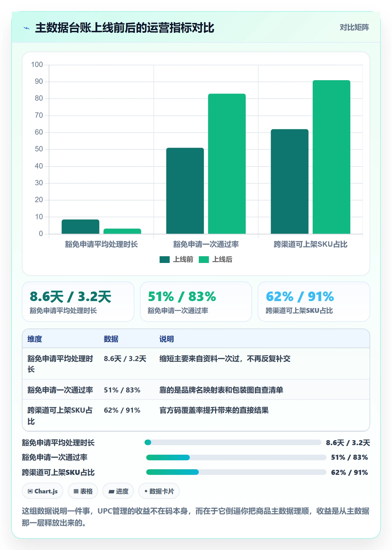This screenshot has width=392, height=550.
Task: Click the 数据 table column header
Action: tap(111, 339)
